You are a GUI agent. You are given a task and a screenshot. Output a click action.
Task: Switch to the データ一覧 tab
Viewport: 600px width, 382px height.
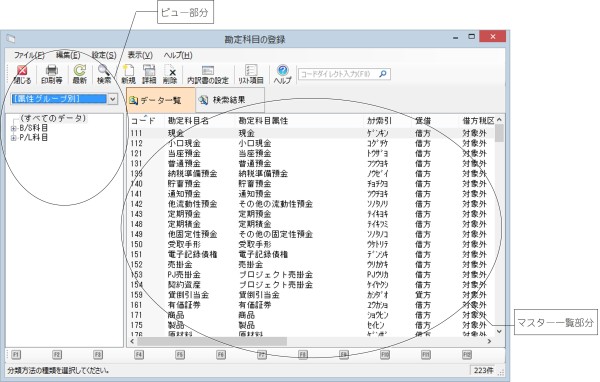(x=161, y=100)
